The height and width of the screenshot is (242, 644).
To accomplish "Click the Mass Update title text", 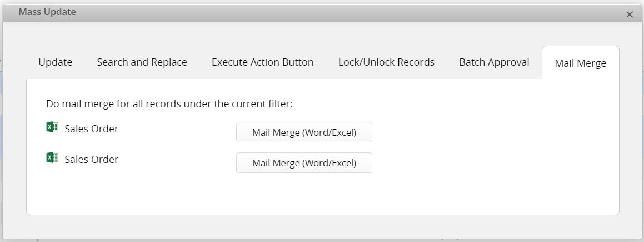I will (47, 12).
